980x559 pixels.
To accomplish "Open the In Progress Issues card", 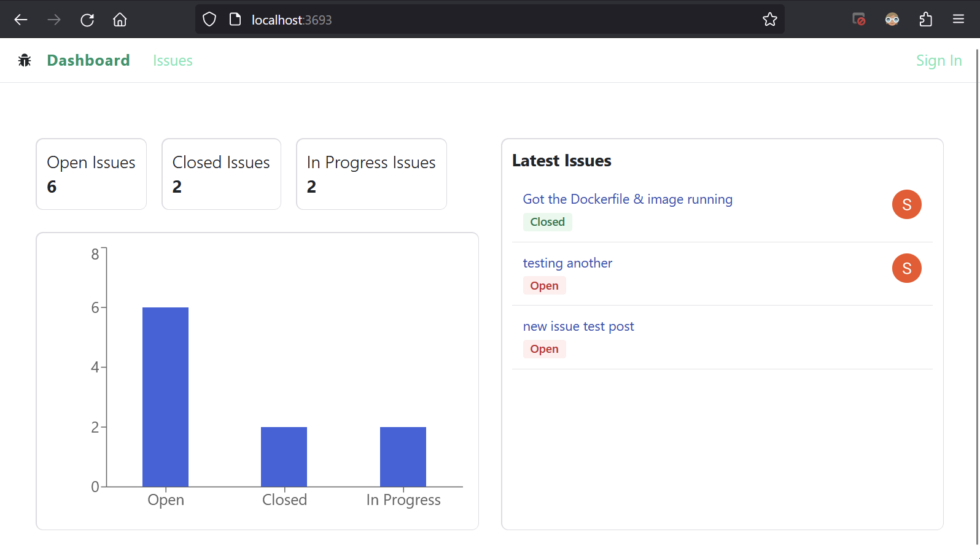I will [371, 174].
